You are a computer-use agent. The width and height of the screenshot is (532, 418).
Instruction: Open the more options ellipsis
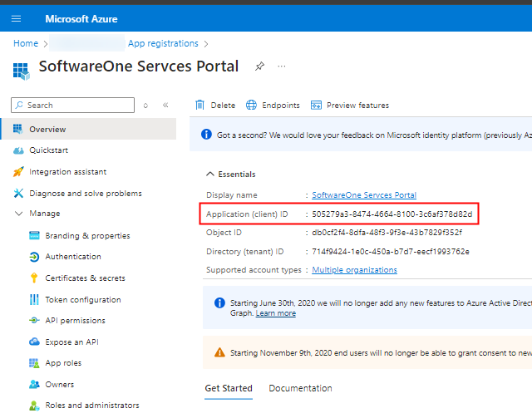282,66
